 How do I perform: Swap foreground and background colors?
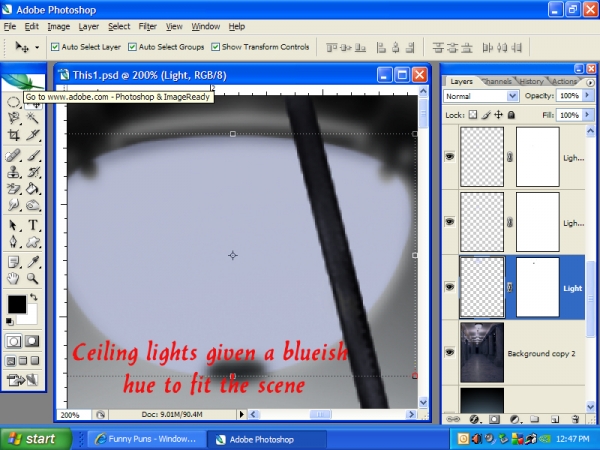click(34, 297)
